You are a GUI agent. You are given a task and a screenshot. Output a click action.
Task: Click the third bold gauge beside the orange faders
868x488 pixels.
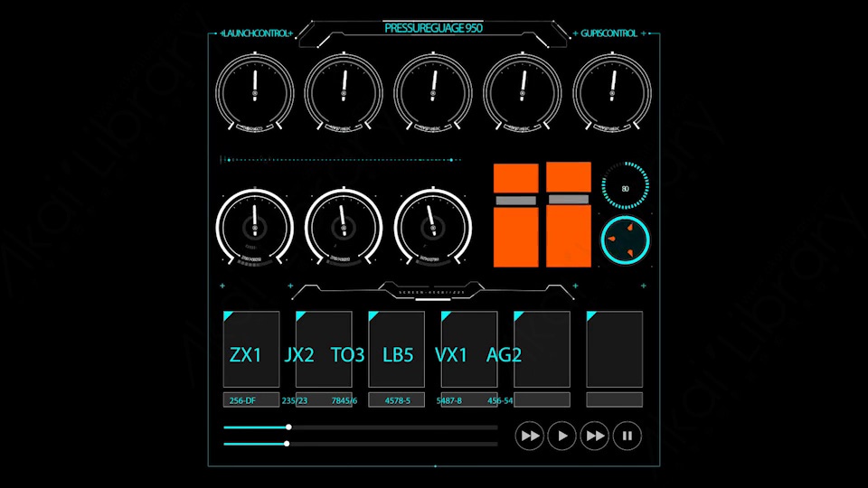[433, 228]
